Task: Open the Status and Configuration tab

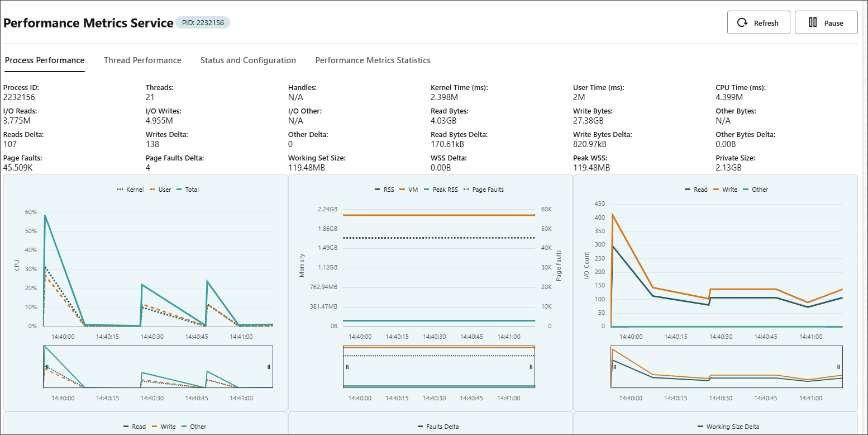Action: pyautogui.click(x=248, y=60)
